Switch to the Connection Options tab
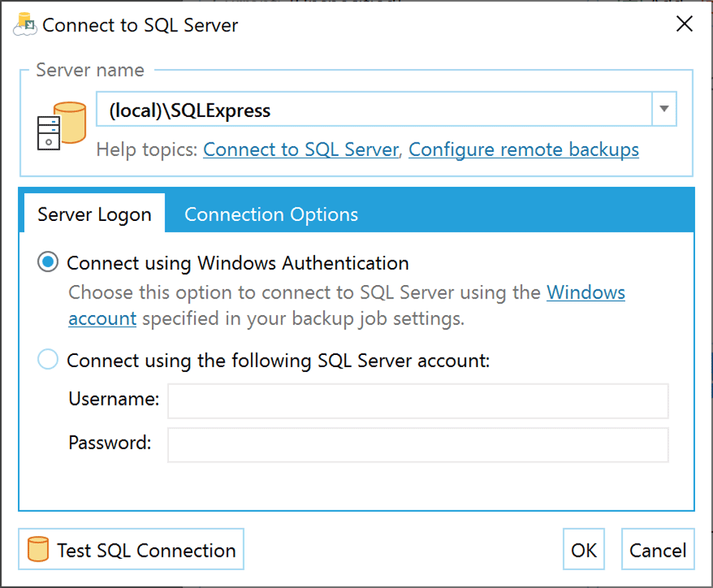This screenshot has height=588, width=713. coord(271,215)
